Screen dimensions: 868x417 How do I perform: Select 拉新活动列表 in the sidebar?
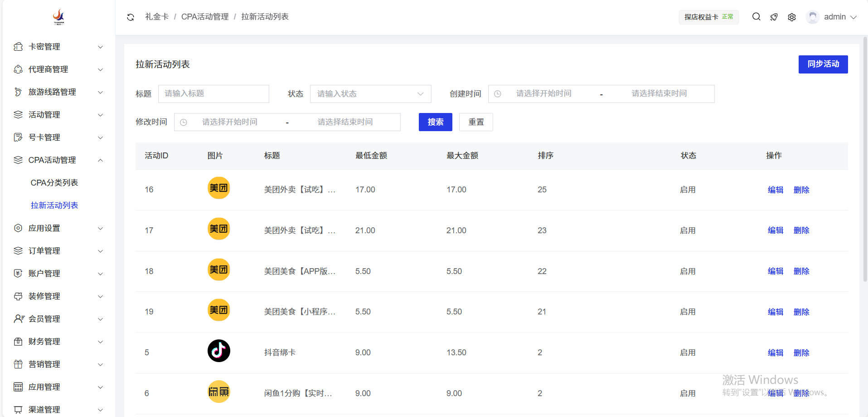[54, 206]
